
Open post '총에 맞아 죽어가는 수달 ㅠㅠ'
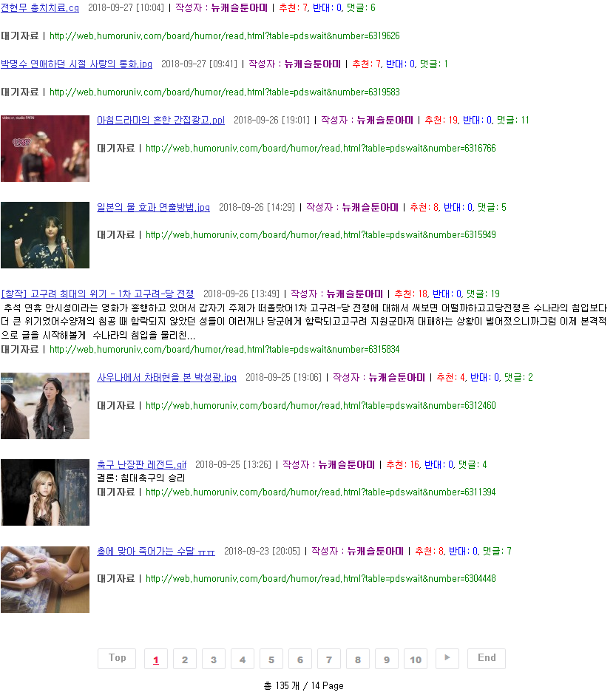[x=156, y=552]
